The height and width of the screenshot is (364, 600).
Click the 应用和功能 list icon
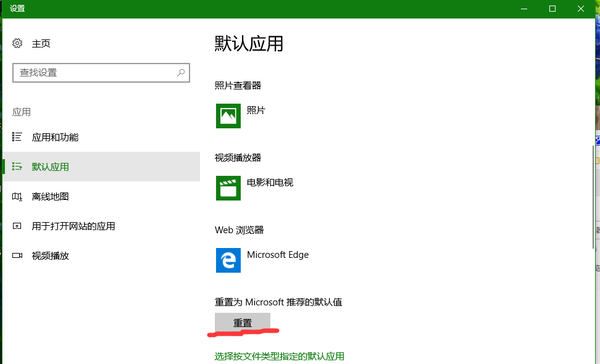coord(17,137)
